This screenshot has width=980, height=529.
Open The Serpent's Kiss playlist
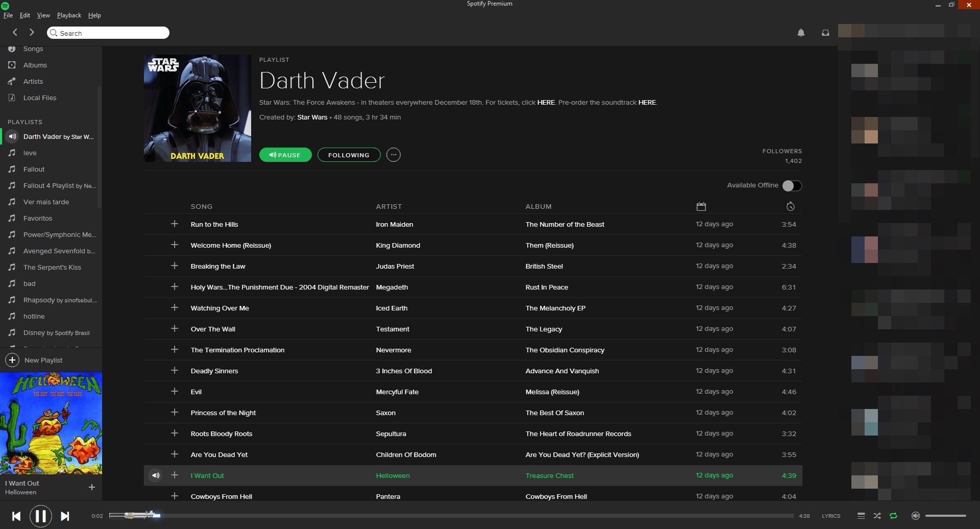(x=52, y=267)
